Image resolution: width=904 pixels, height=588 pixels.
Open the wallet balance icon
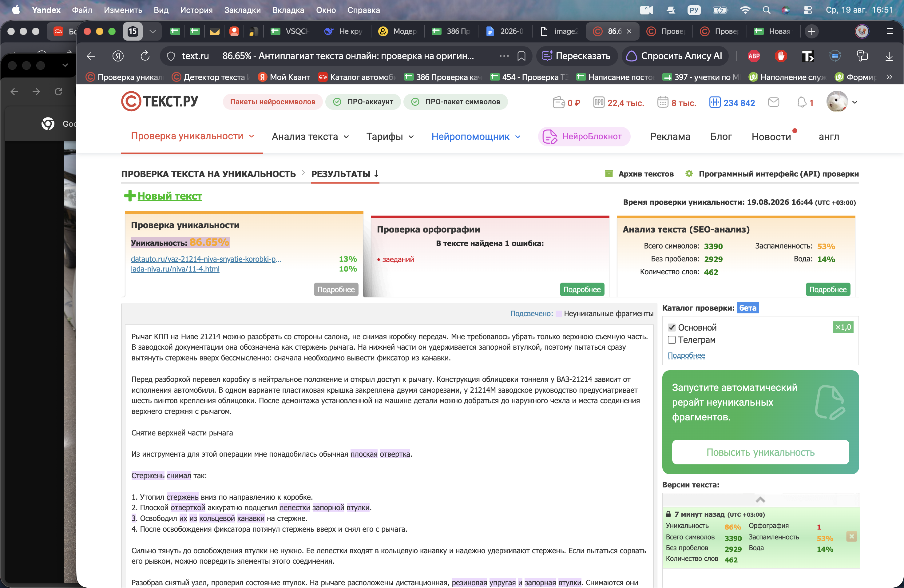[x=559, y=102]
